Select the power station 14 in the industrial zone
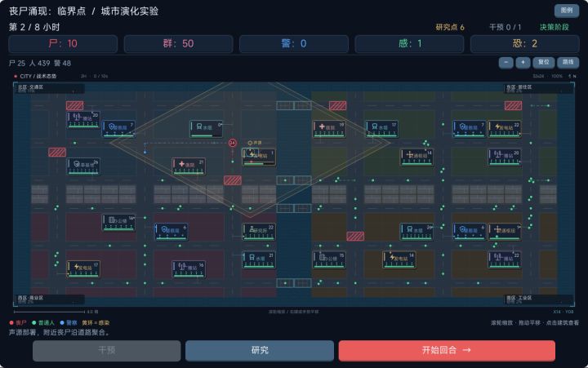This screenshot has width=588, height=368. pos(399,259)
